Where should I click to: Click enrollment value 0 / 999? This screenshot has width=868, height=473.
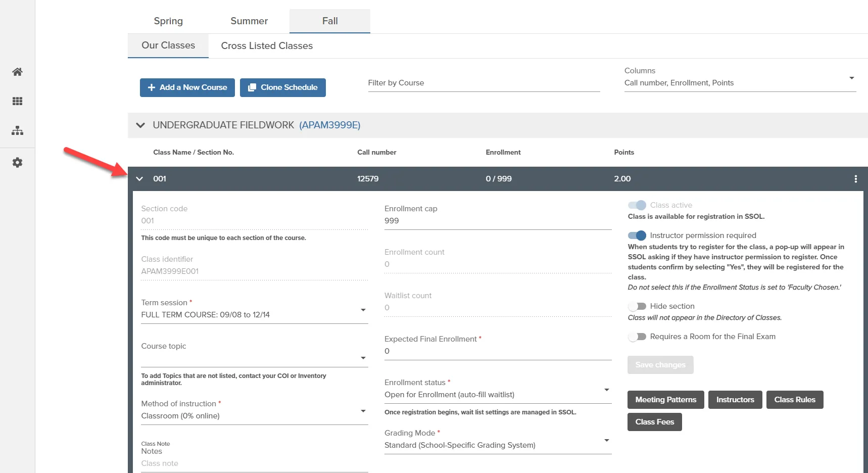499,179
